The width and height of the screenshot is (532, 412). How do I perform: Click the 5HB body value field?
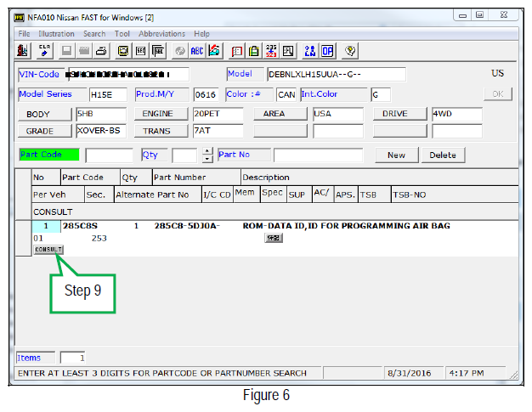[x=101, y=114]
